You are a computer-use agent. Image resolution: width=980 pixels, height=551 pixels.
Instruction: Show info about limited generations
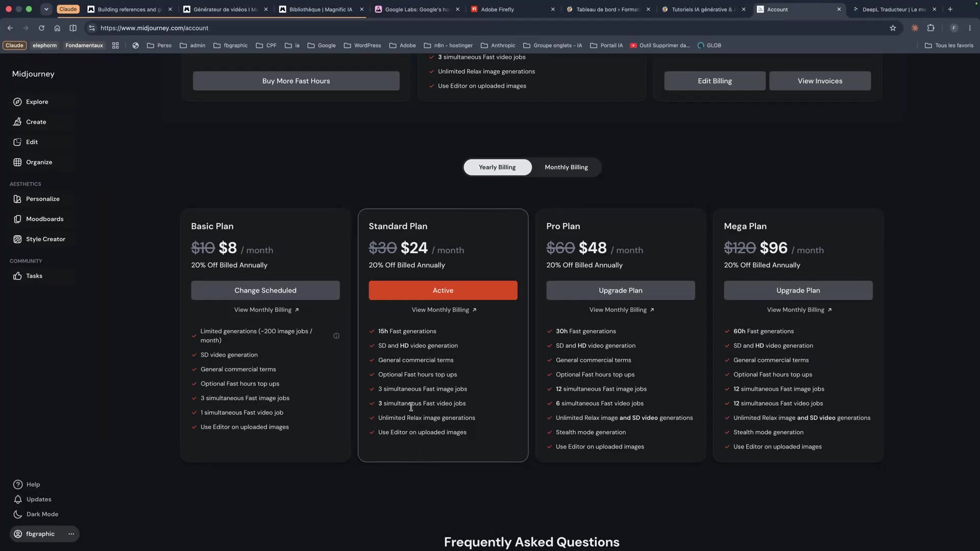(x=336, y=336)
